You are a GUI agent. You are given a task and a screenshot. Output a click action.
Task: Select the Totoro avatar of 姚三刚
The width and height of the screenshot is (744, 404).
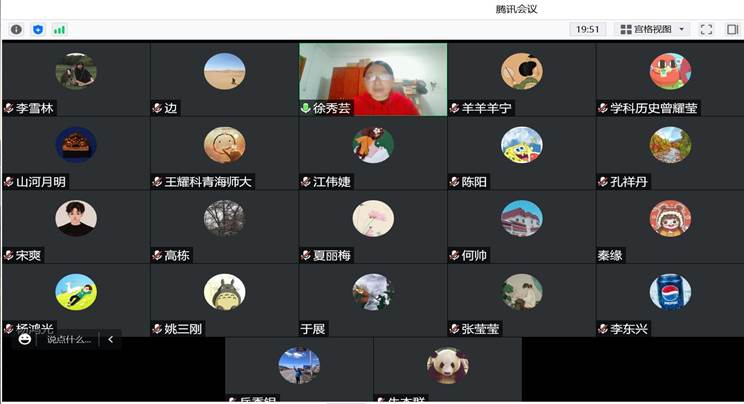[x=224, y=292]
